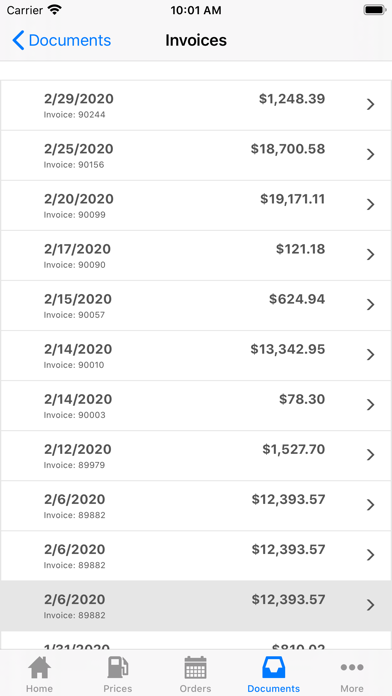This screenshot has width=392, height=696.
Task: Expand chevron for invoice 90244
Action: click(371, 104)
